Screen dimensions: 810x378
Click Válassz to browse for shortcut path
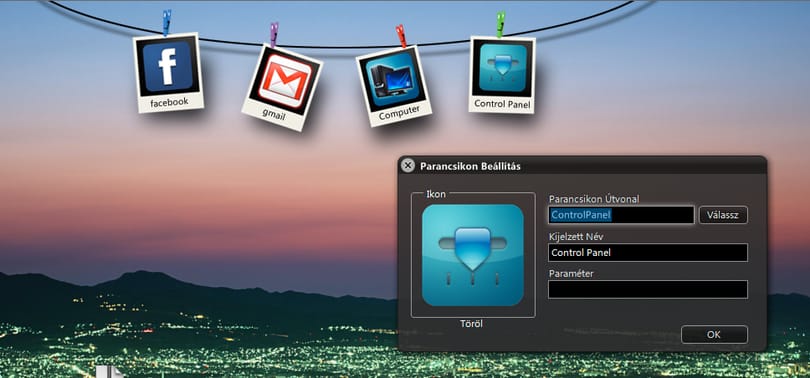coord(723,215)
